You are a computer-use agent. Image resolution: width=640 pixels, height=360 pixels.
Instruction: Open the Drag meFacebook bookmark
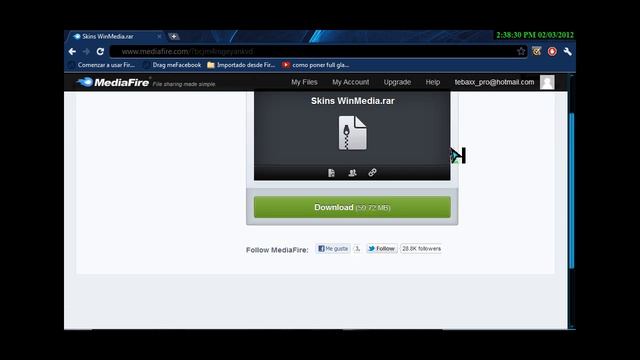(x=172, y=65)
